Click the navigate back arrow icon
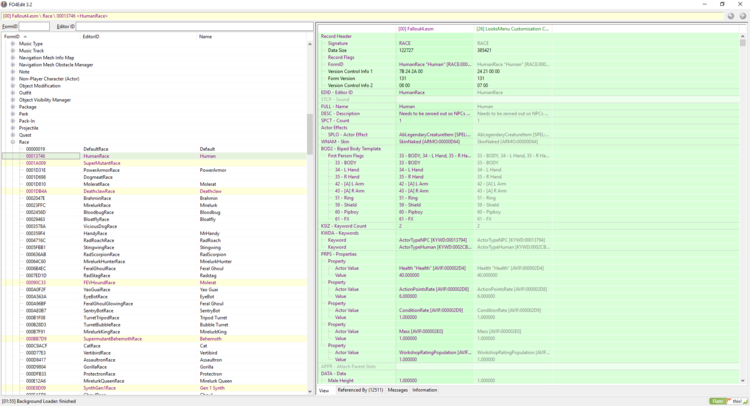750x406 pixels. [x=731, y=16]
